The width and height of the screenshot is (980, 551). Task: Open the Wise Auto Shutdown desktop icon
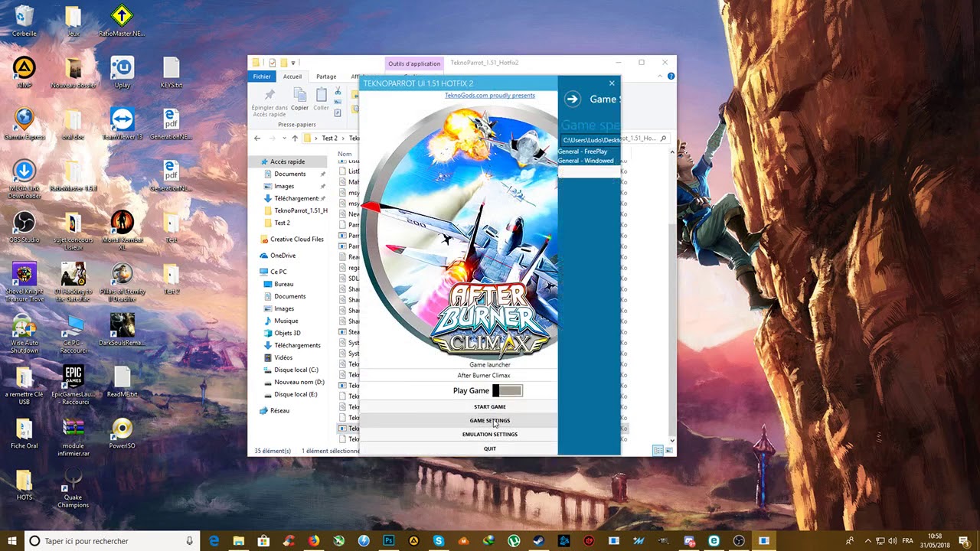[x=24, y=334]
